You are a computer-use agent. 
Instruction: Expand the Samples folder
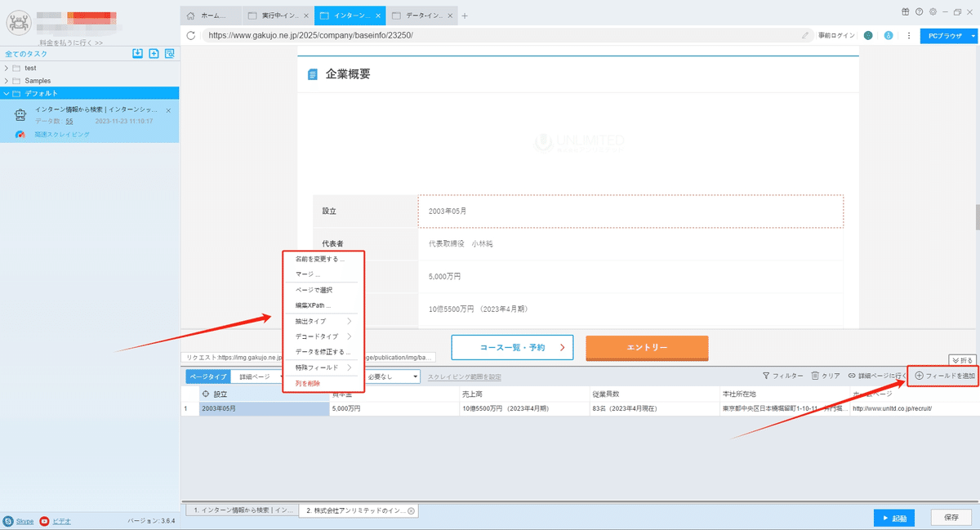(x=7, y=81)
